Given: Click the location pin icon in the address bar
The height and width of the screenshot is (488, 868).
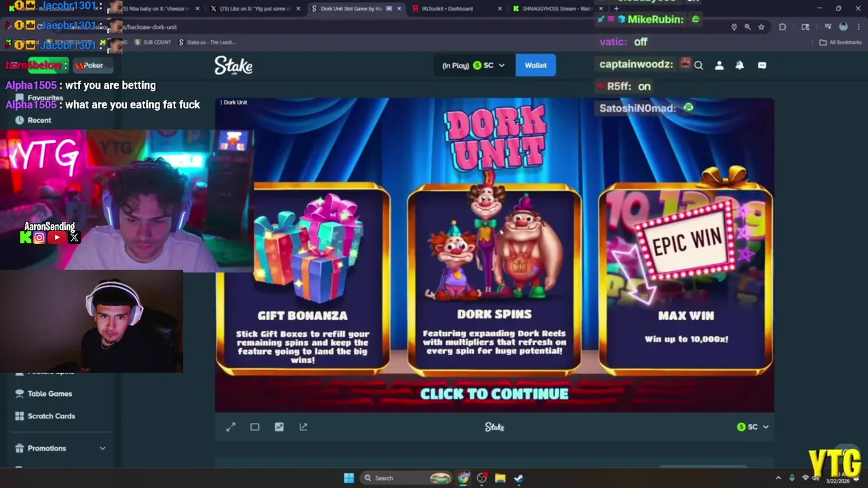Looking at the screenshot, I should [x=734, y=27].
